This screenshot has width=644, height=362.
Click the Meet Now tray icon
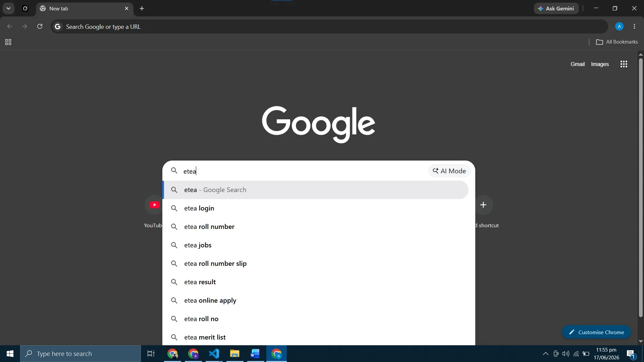click(x=556, y=354)
